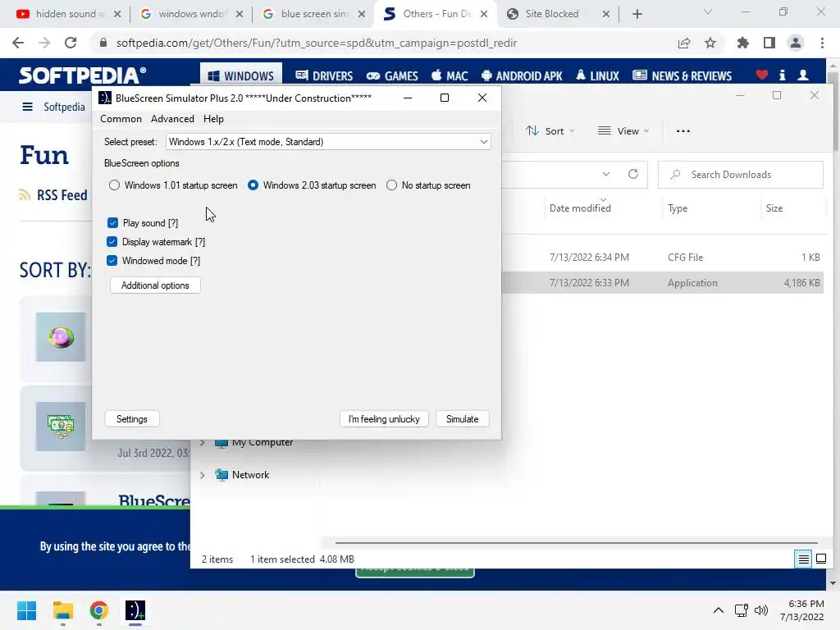Image resolution: width=840 pixels, height=630 pixels.
Task: Uncheck the Windowed mode checkbox
Action: coord(112,260)
